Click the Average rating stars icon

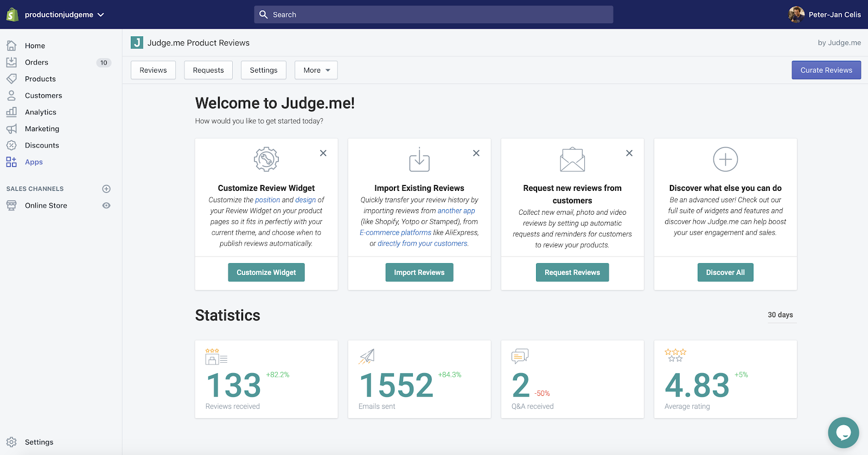[675, 355]
